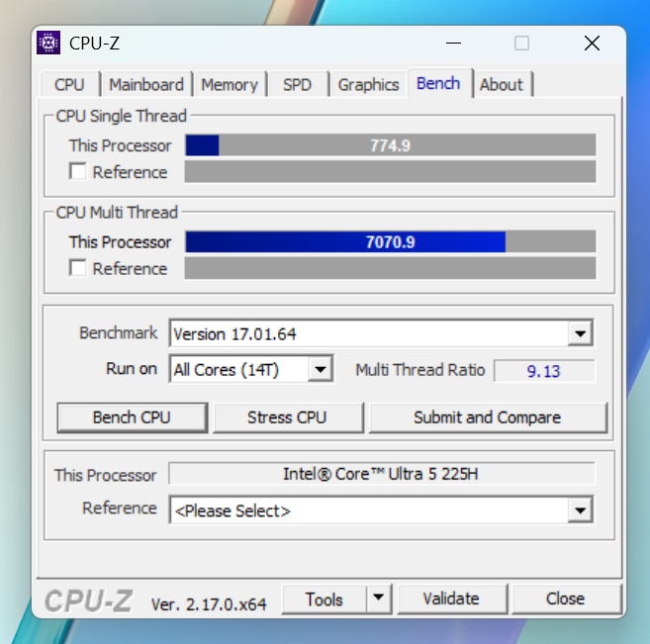
Task: Open the Run on cores dropdown
Action: pos(320,368)
